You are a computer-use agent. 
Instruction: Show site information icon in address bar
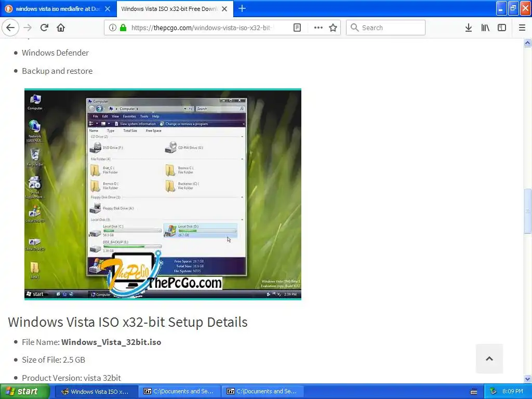[x=113, y=28]
